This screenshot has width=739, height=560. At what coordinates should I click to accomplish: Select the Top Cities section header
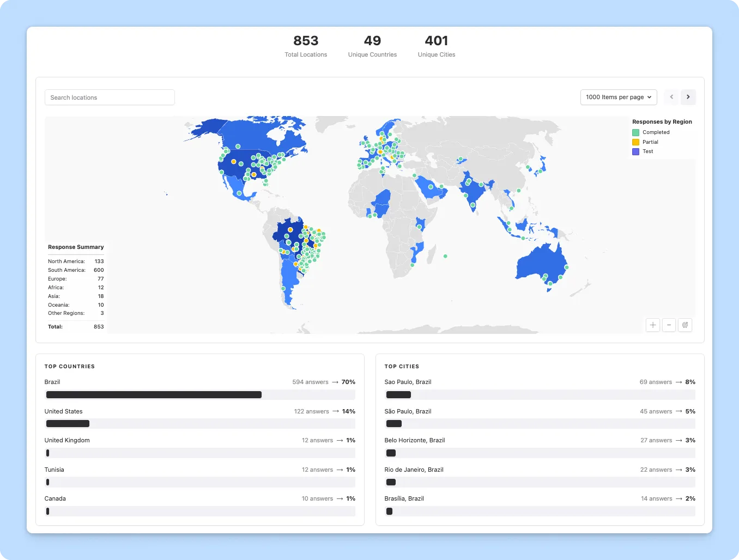coord(402,366)
